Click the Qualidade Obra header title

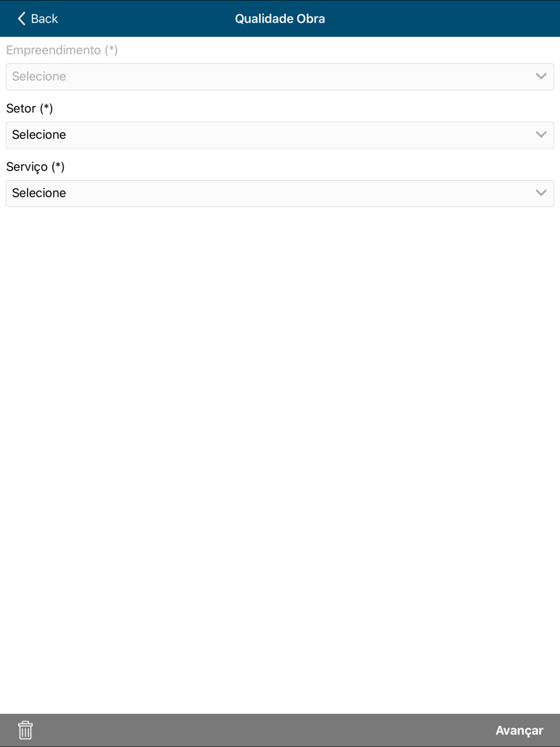[280, 18]
